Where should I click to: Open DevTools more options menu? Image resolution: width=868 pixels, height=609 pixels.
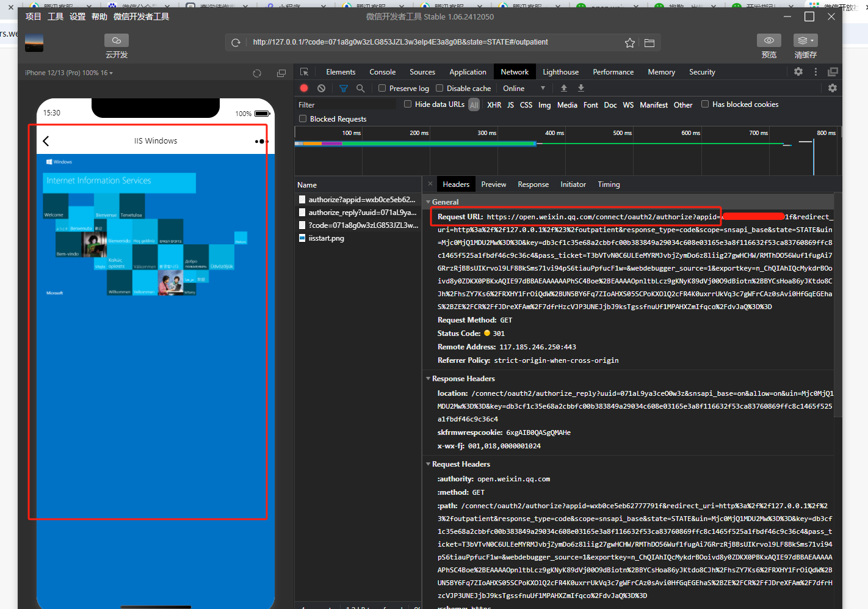click(816, 71)
